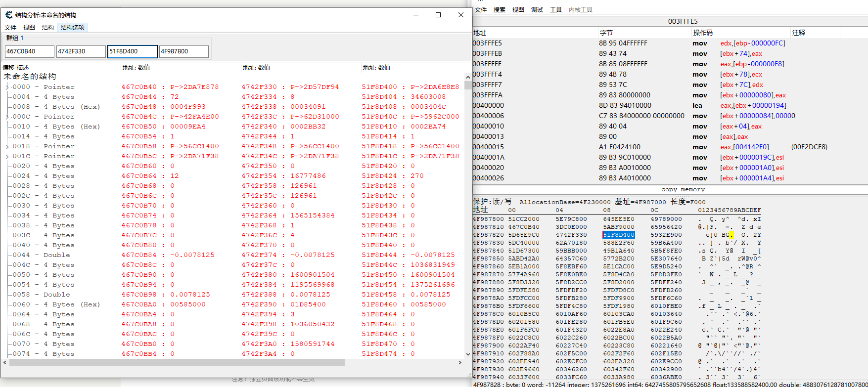Expand the 001C Pointer row

[7, 156]
